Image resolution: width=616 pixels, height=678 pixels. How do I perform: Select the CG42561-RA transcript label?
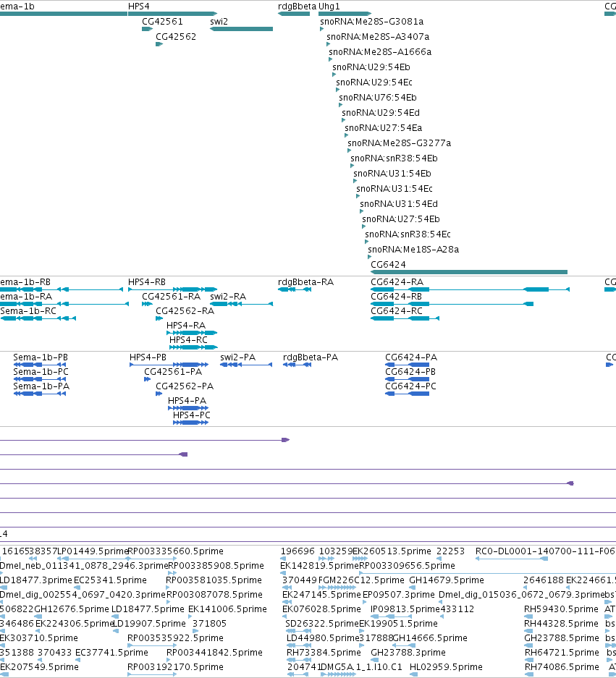(x=172, y=297)
